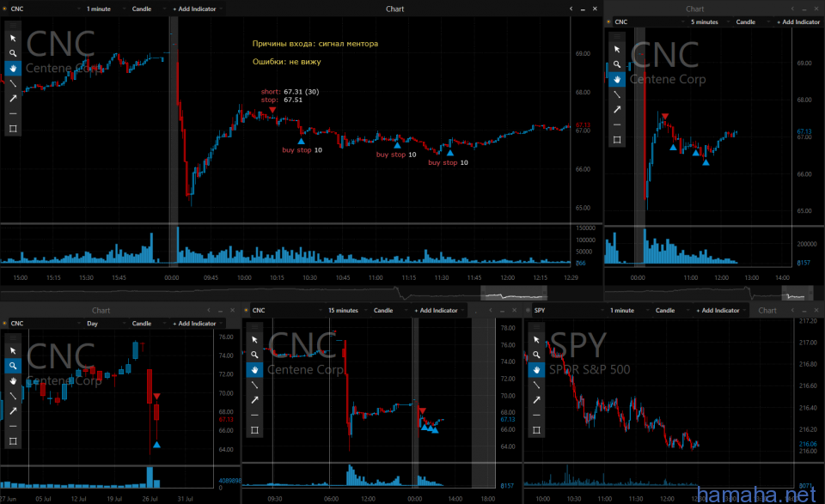
Task: Select the rectangle tool in CNC 5-minute chart
Action: click(x=617, y=140)
